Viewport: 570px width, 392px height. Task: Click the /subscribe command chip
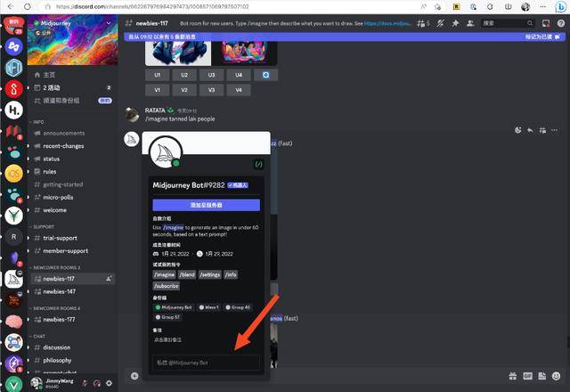167,286
